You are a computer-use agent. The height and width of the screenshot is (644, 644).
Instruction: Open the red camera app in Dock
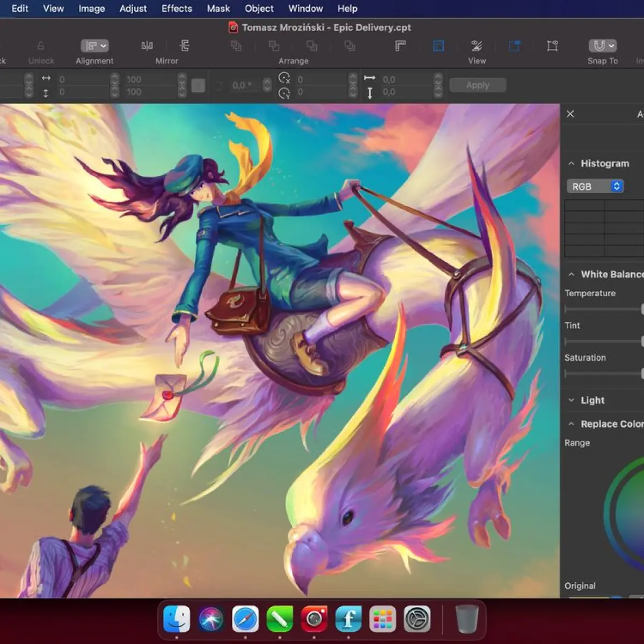[x=314, y=619]
